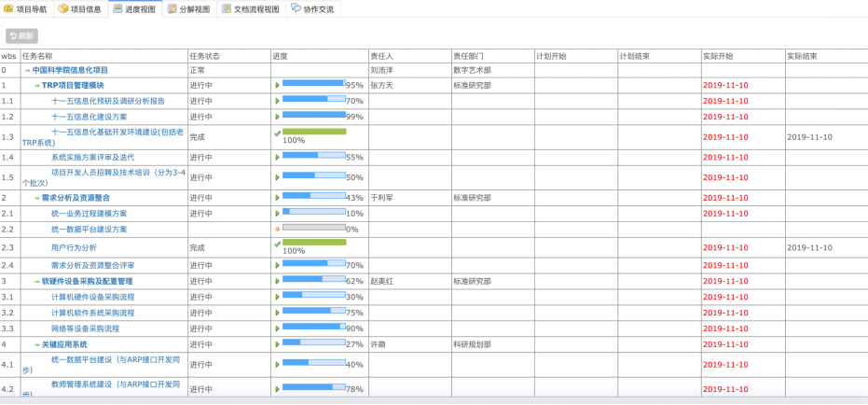
Task: Click the 协作交流 chat bubble icon
Action: click(296, 9)
